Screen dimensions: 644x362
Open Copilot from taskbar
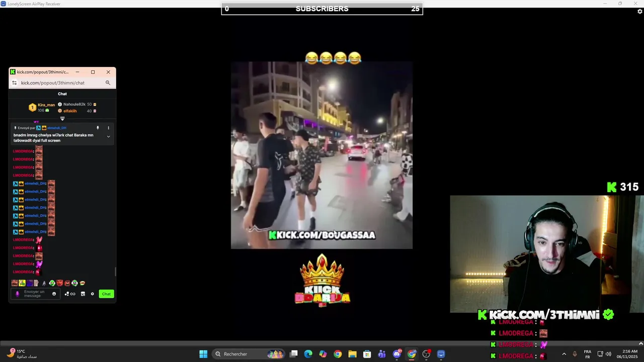323,354
